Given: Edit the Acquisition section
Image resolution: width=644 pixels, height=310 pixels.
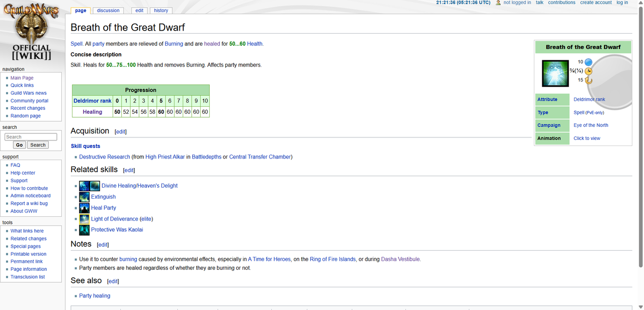Looking at the screenshot, I should pos(121,132).
